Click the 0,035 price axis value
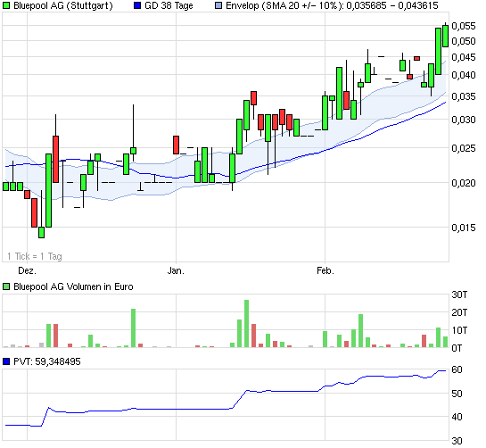 click(464, 96)
